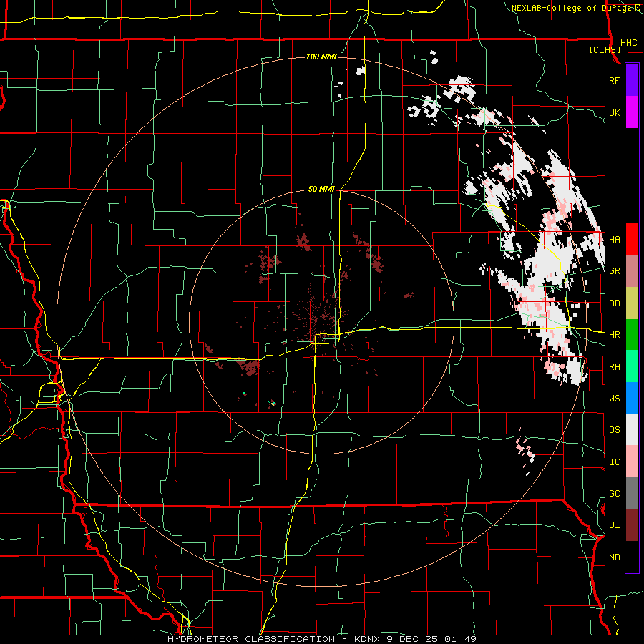Screen dimensions: 644x644
Task: Click the HHC product label
Action: coord(629,43)
